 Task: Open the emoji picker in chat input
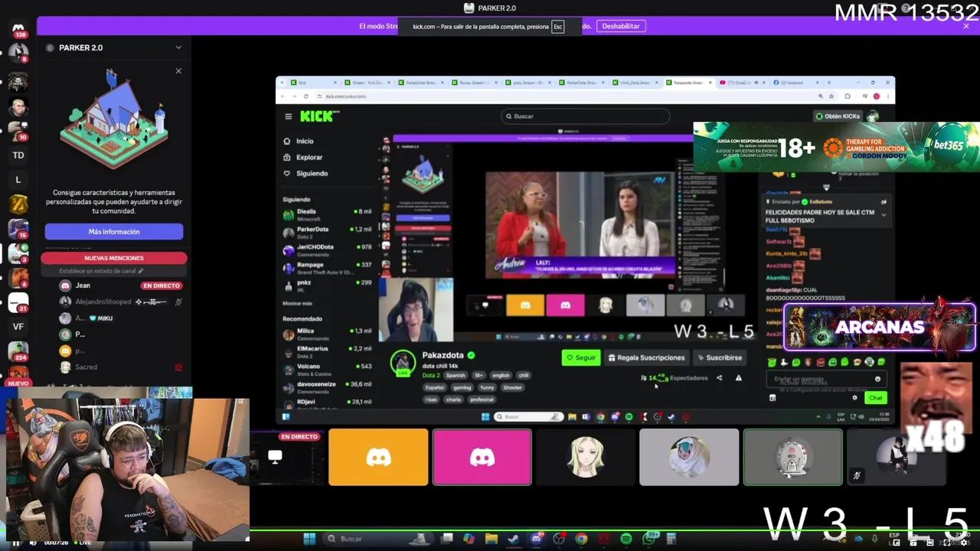point(877,380)
